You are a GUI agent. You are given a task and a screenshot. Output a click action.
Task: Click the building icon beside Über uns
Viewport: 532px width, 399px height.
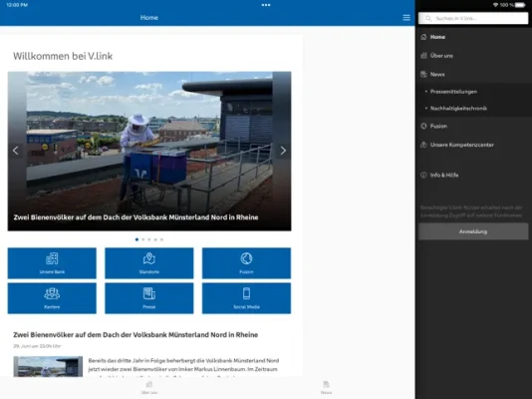pyautogui.click(x=423, y=56)
